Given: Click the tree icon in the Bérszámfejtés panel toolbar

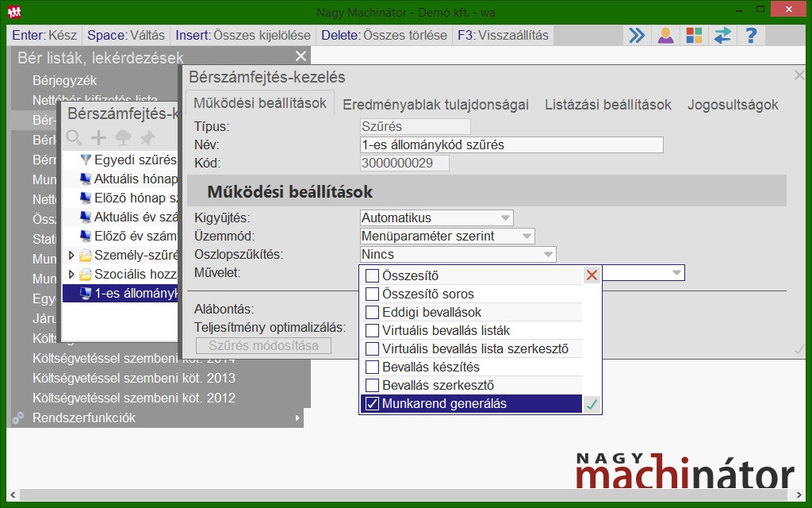Looking at the screenshot, I should [123, 137].
